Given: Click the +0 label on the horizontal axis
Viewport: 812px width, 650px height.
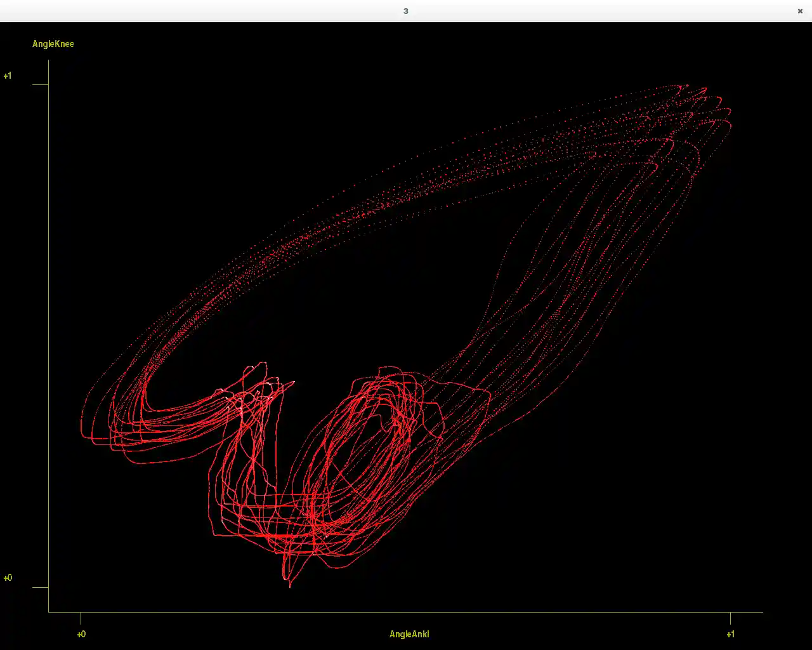Looking at the screenshot, I should tap(81, 634).
